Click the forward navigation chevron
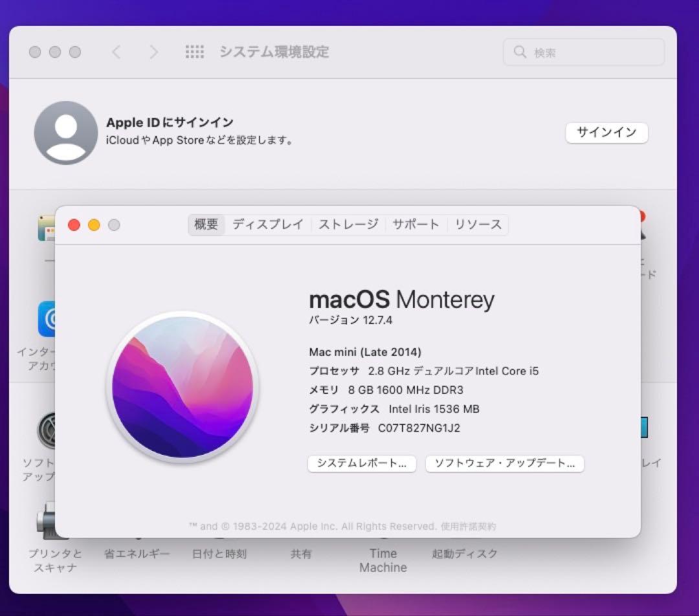Viewport: 699px width, 616px height. point(153,52)
